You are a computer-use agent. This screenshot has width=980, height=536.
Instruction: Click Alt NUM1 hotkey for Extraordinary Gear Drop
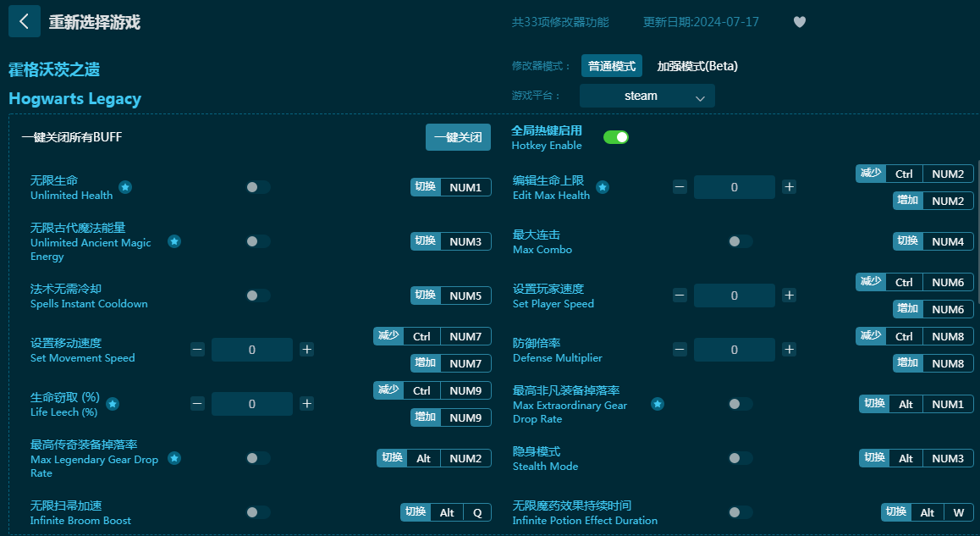tap(917, 404)
